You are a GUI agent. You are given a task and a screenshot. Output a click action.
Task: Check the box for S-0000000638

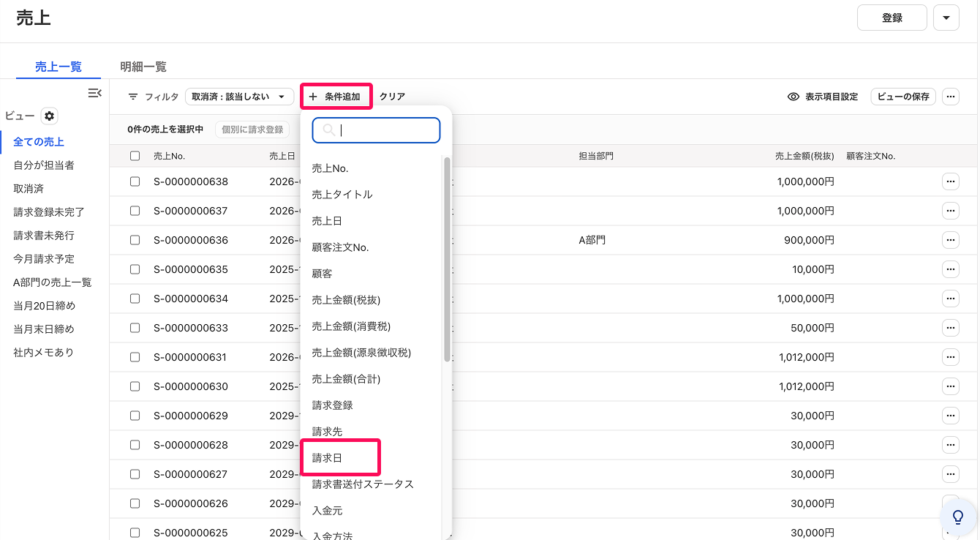[135, 181]
